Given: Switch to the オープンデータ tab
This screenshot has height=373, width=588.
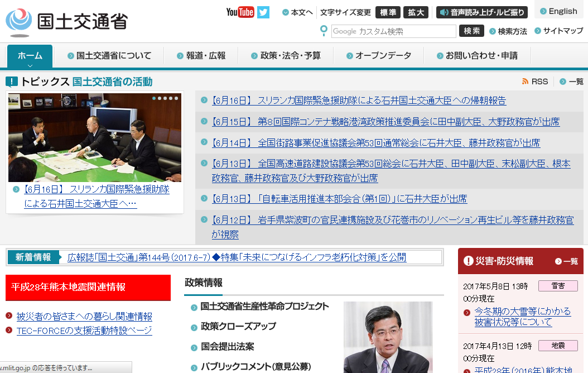Looking at the screenshot, I should click(x=379, y=56).
